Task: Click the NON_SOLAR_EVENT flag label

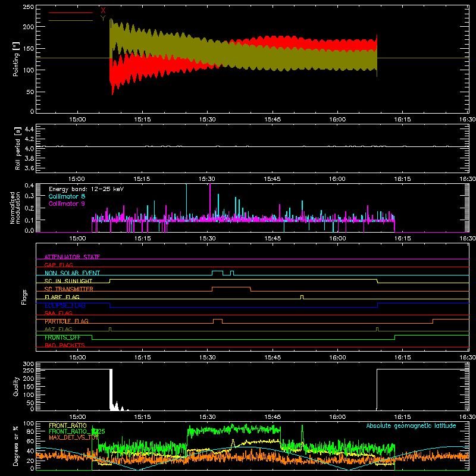Action: pos(72,273)
